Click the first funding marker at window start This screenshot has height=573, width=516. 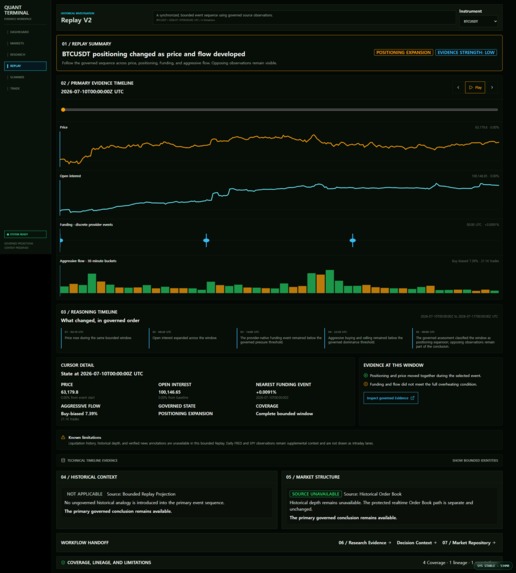[61, 240]
